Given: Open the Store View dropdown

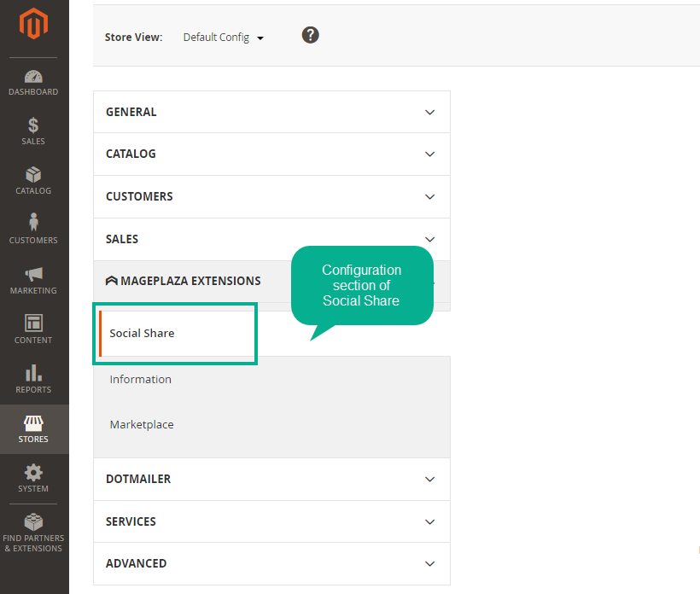Looking at the screenshot, I should (223, 38).
